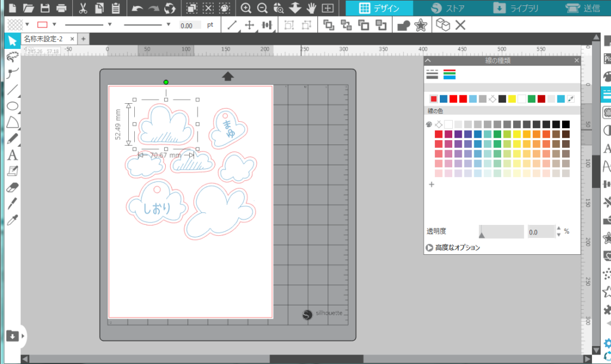Click the green rotation handle above the cloud
The image size is (611, 364).
point(166,82)
